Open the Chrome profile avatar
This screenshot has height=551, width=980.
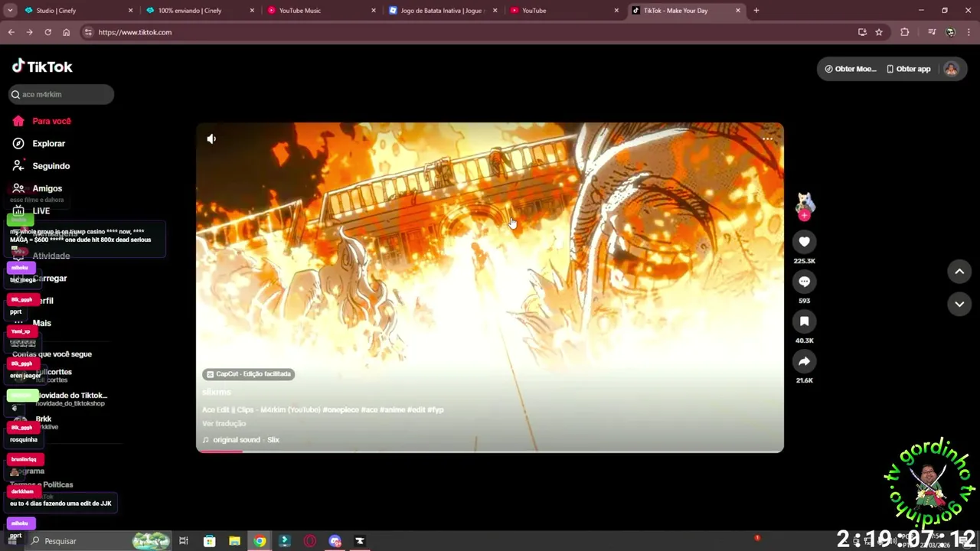(x=950, y=32)
